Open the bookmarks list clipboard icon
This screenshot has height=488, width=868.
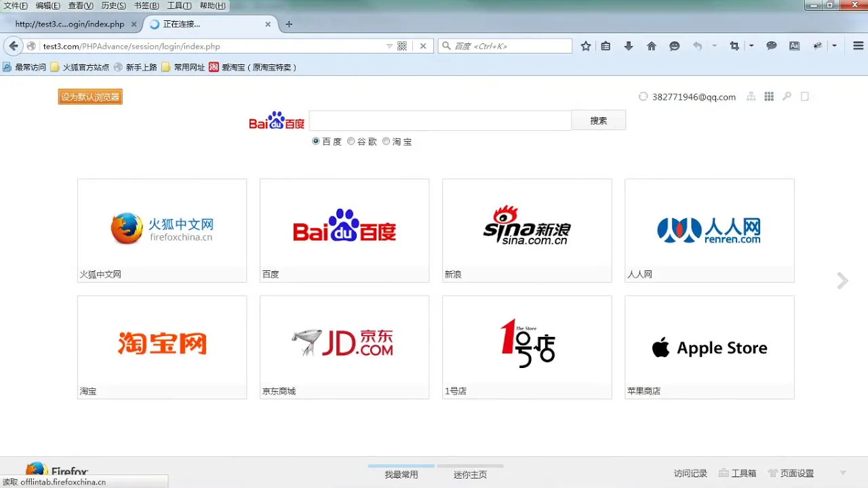[x=606, y=46]
